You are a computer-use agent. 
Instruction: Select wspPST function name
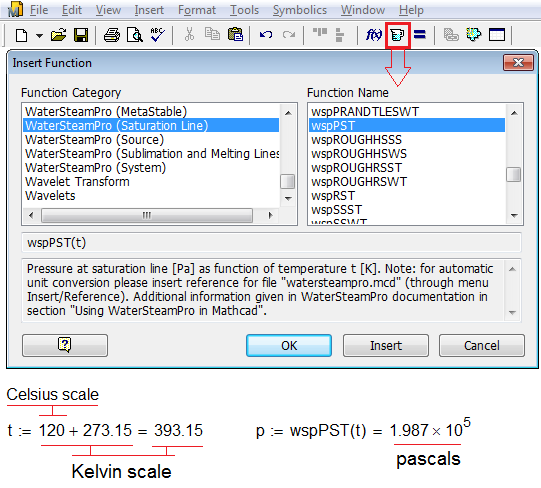tap(407, 125)
